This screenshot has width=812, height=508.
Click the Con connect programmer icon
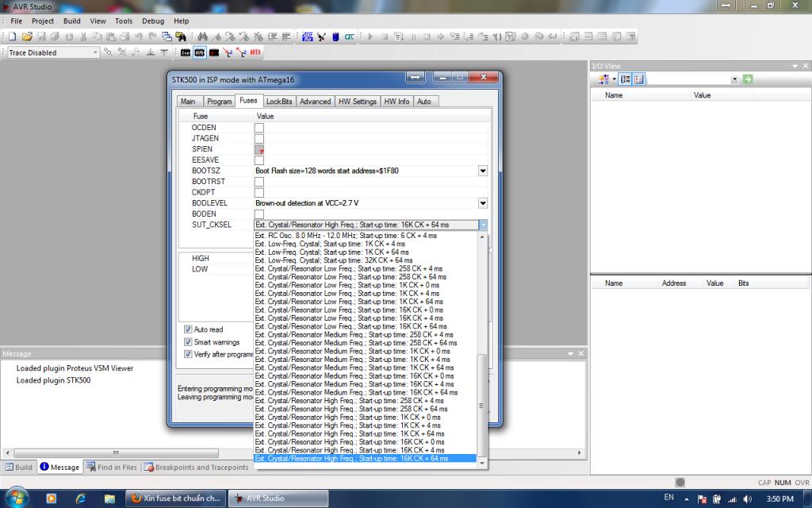186,52
